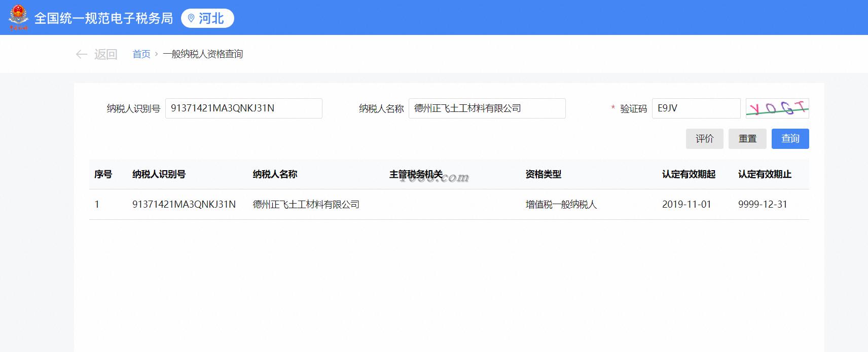Click the 序号 column header
The width and height of the screenshot is (868, 352).
(x=103, y=174)
